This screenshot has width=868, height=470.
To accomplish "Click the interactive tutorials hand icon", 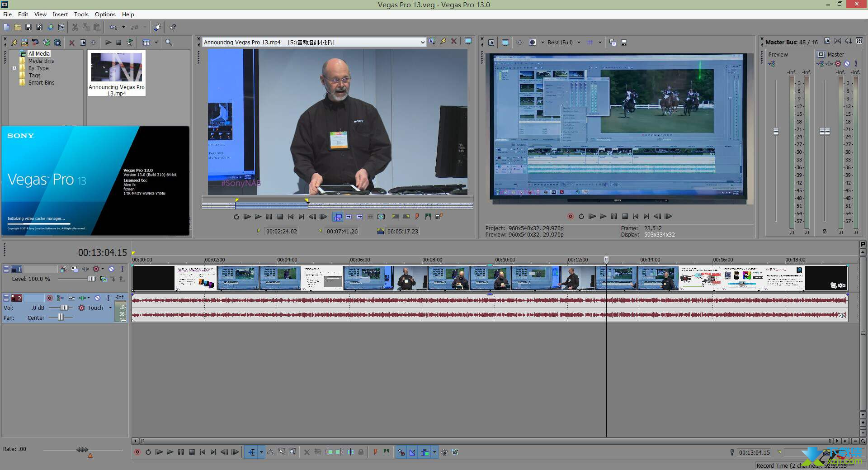I will (x=157, y=27).
